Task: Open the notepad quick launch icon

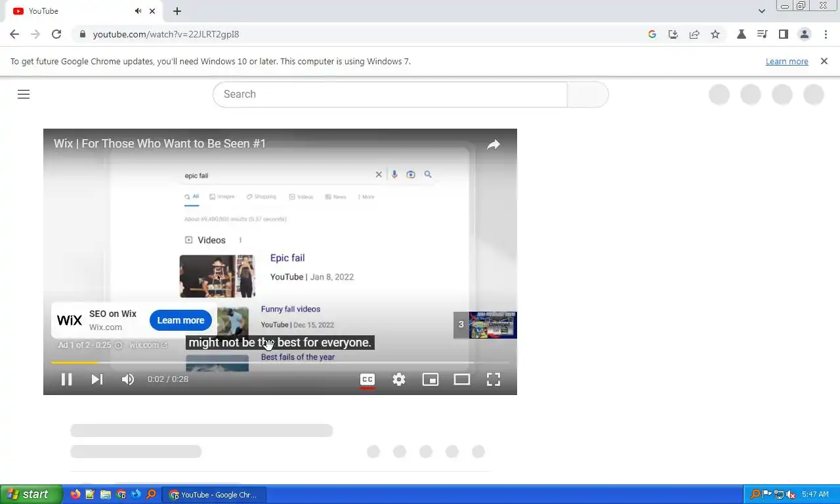Action: coord(91,494)
